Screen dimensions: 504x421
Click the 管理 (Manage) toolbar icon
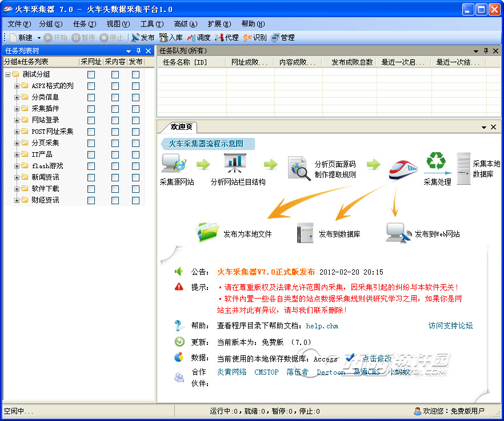[275, 38]
